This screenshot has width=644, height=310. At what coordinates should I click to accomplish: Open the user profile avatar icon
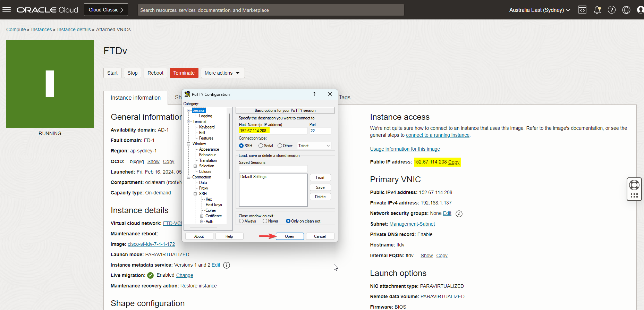pyautogui.click(x=641, y=10)
